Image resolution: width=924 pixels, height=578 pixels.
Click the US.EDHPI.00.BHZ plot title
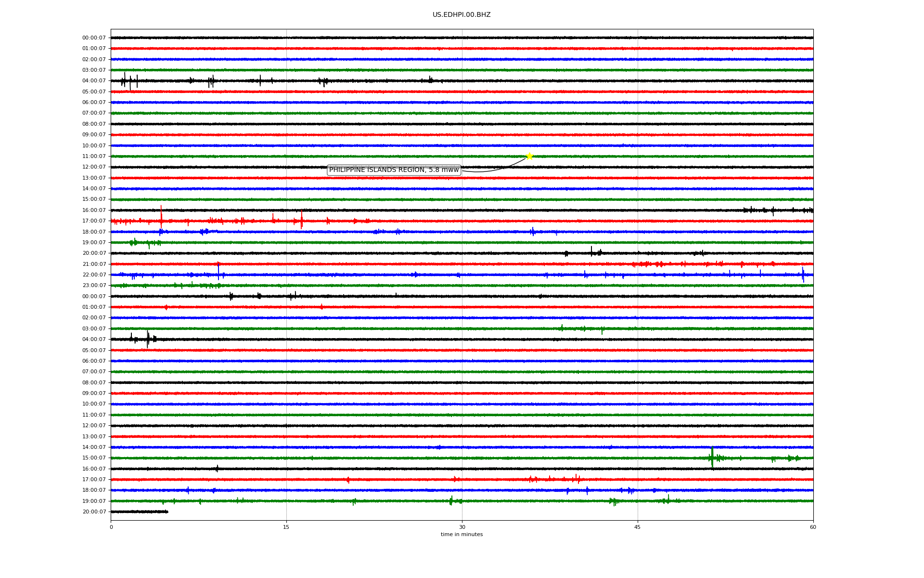(x=461, y=15)
